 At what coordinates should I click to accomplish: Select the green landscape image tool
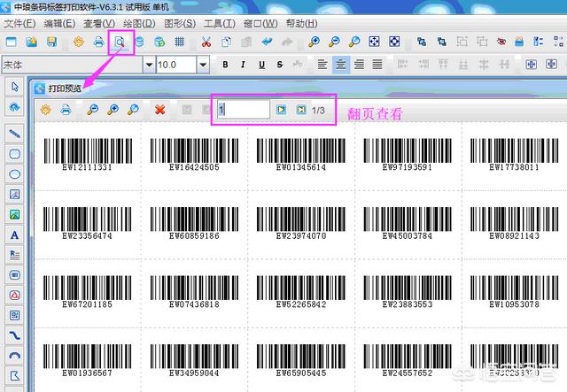click(x=14, y=215)
